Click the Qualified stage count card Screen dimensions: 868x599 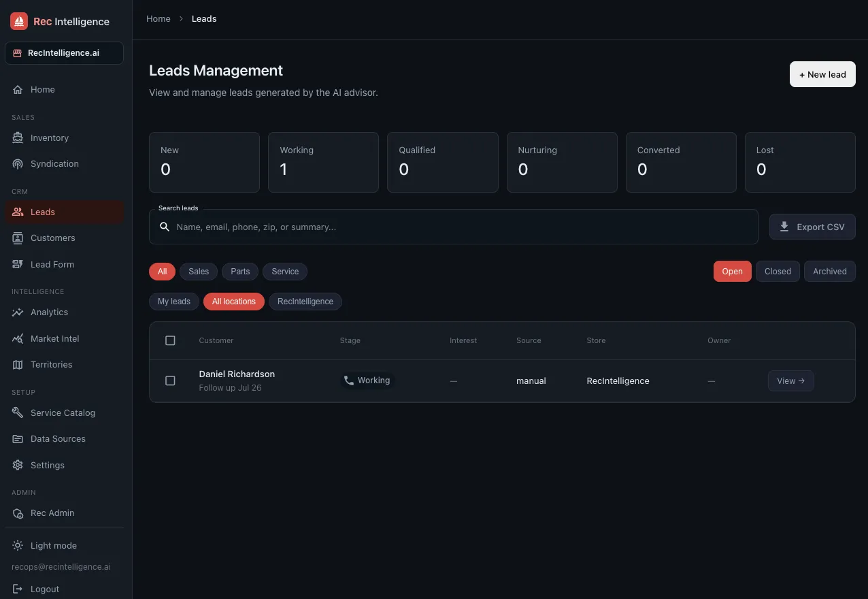(x=443, y=162)
